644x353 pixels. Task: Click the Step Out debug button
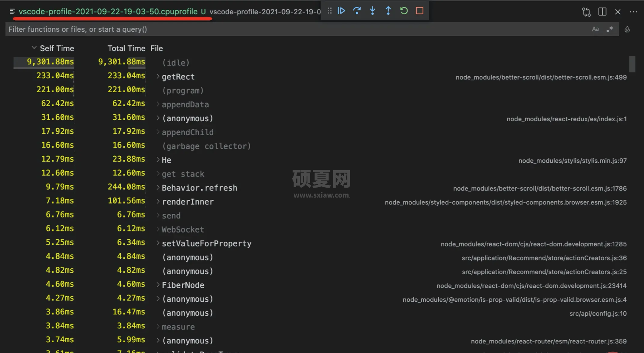point(388,11)
